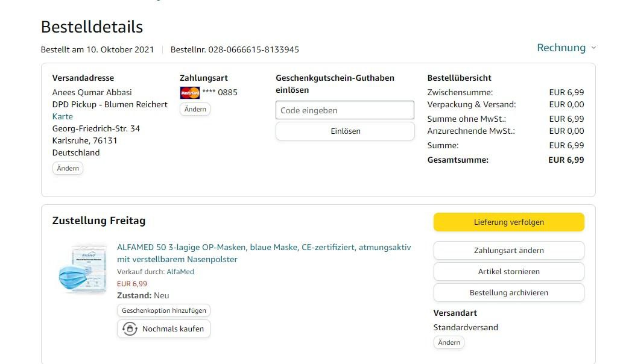Archive the order with Bestellung archivieren
This screenshot has height=364, width=620.
(508, 293)
